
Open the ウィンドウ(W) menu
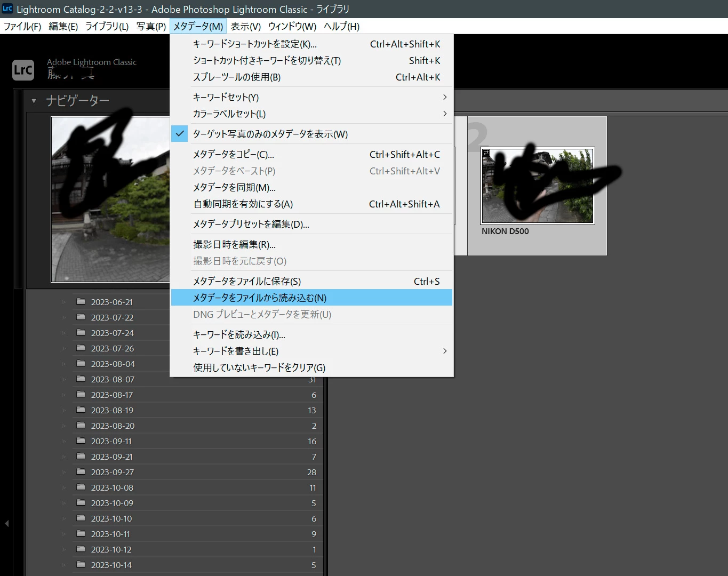pos(292,26)
